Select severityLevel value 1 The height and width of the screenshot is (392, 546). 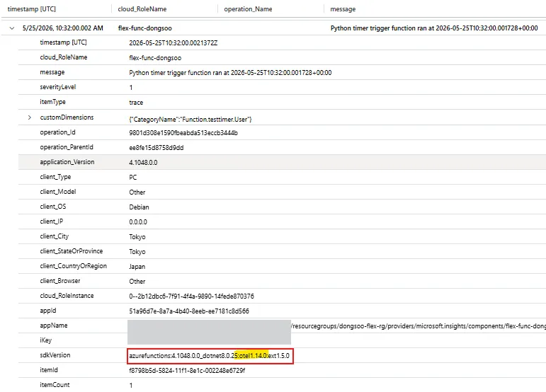pyautogui.click(x=131, y=88)
